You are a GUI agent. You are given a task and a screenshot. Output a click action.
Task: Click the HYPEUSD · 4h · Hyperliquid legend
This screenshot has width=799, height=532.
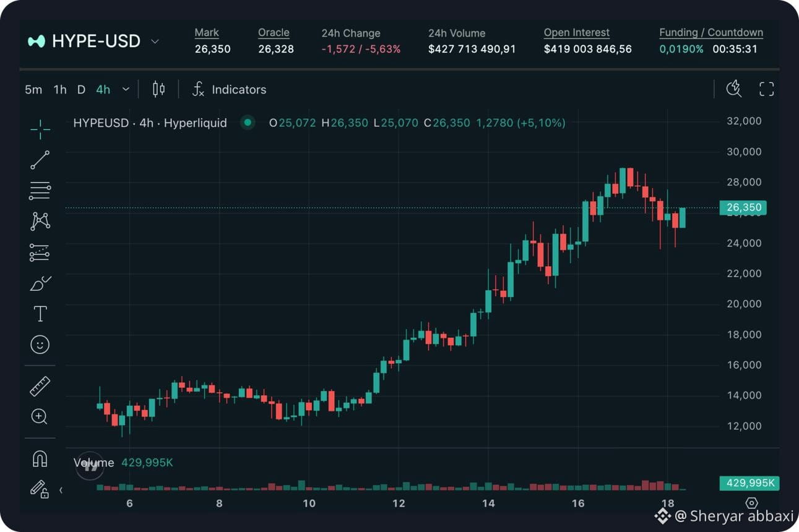[150, 122]
